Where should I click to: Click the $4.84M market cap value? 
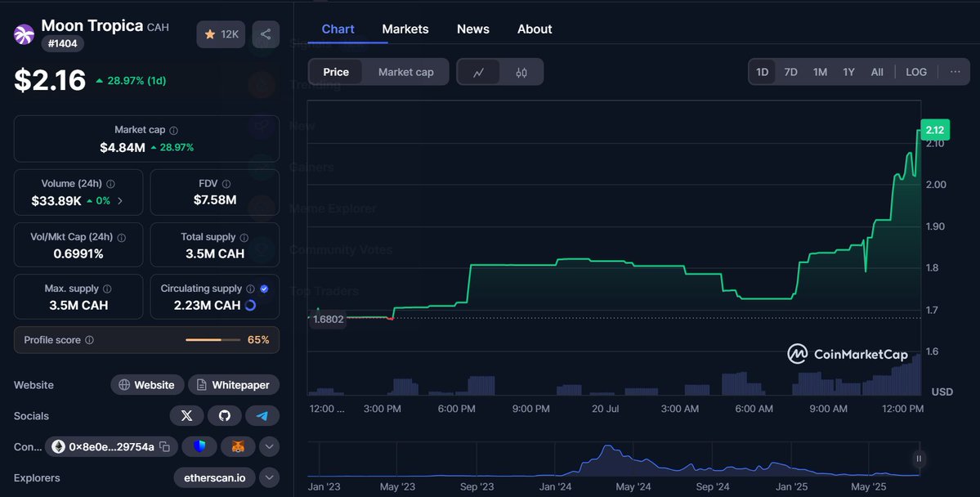[x=123, y=147]
